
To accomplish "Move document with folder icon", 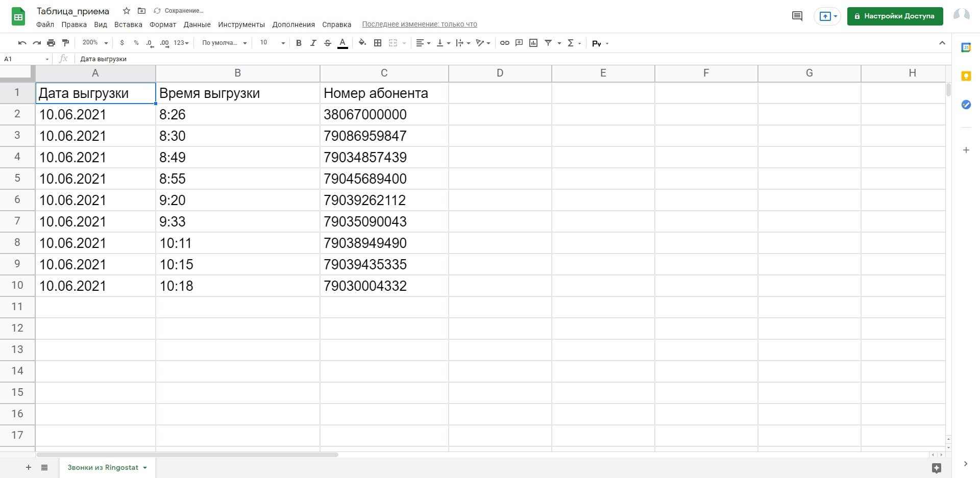I will [x=142, y=11].
